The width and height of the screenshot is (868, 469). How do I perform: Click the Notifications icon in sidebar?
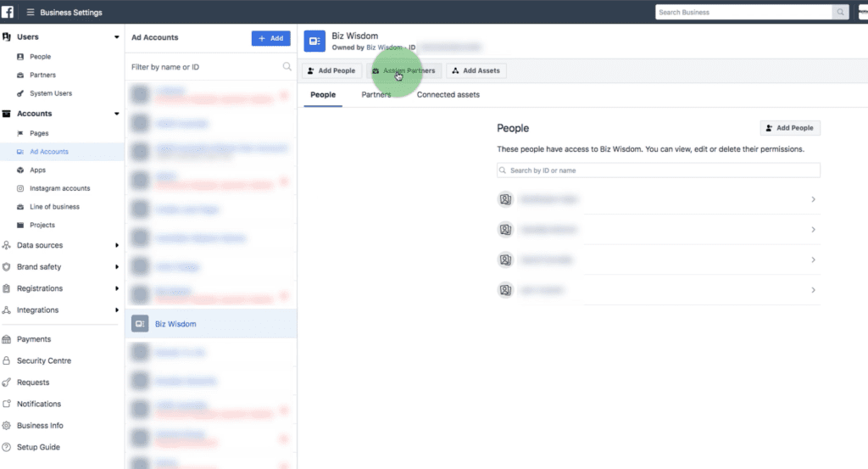click(7, 405)
